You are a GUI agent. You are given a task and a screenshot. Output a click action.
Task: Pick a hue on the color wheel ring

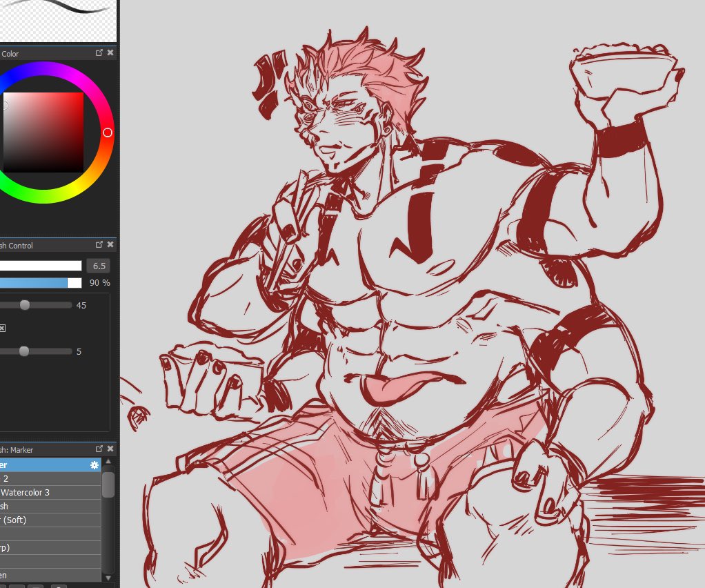[107, 133]
